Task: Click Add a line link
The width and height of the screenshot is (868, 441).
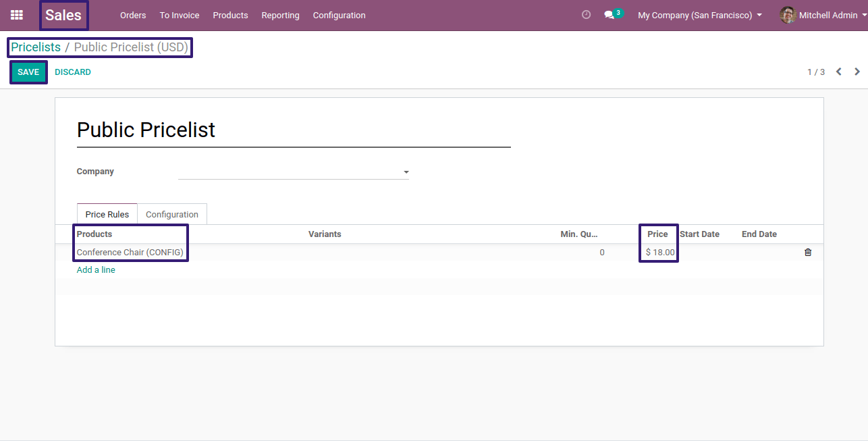Action: tap(96, 269)
